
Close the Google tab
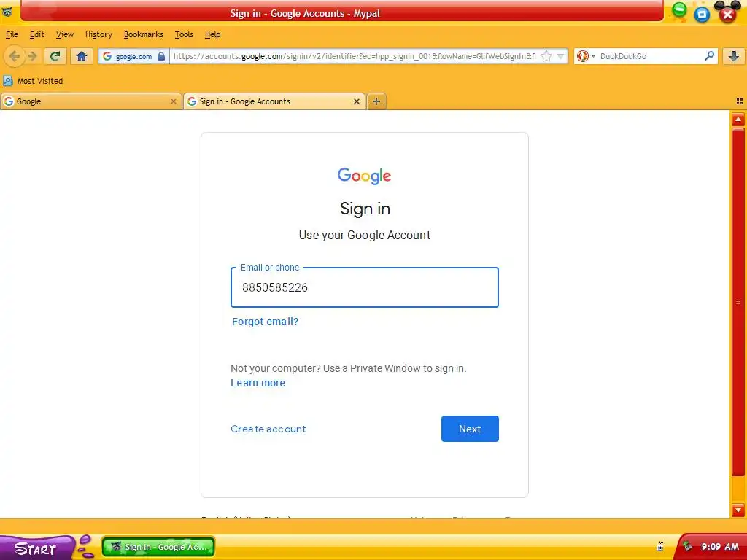tap(174, 101)
